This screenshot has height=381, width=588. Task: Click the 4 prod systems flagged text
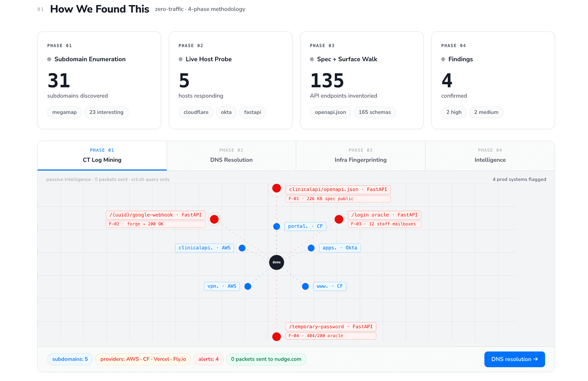coord(519,180)
